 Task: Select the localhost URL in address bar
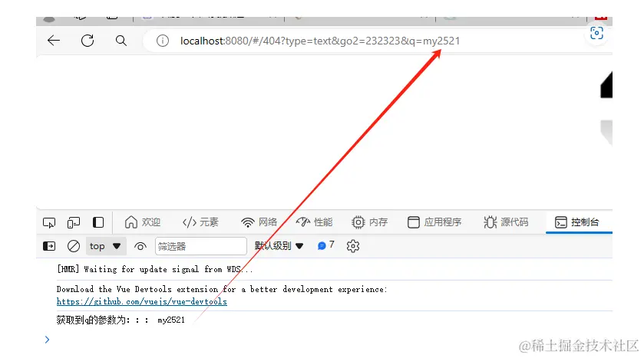click(320, 41)
